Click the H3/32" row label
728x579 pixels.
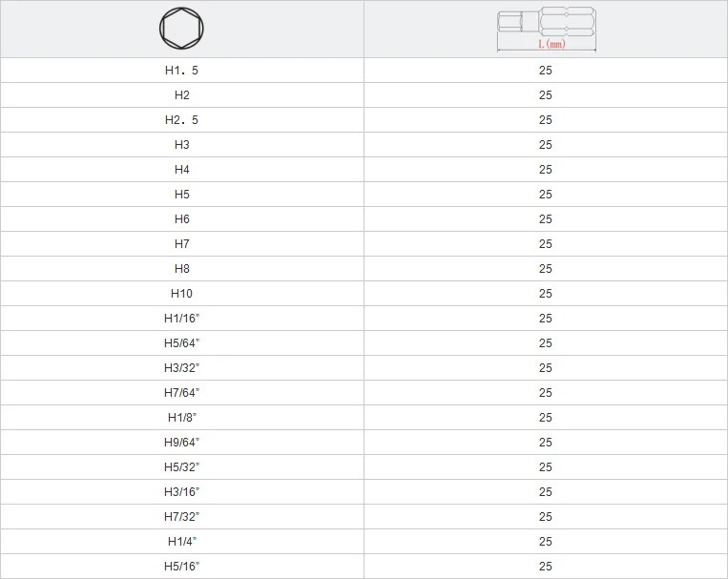181,368
